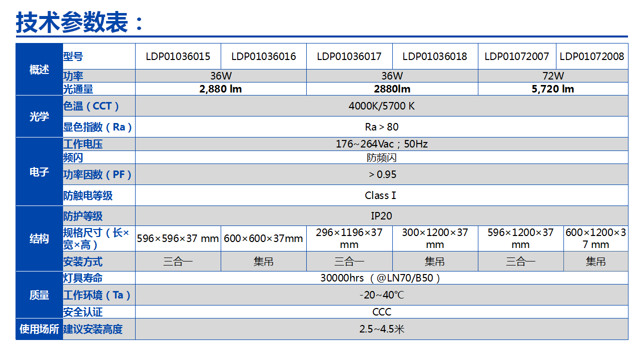Select the 176~264Vac; 50Hz voltage cell

pyautogui.click(x=381, y=144)
